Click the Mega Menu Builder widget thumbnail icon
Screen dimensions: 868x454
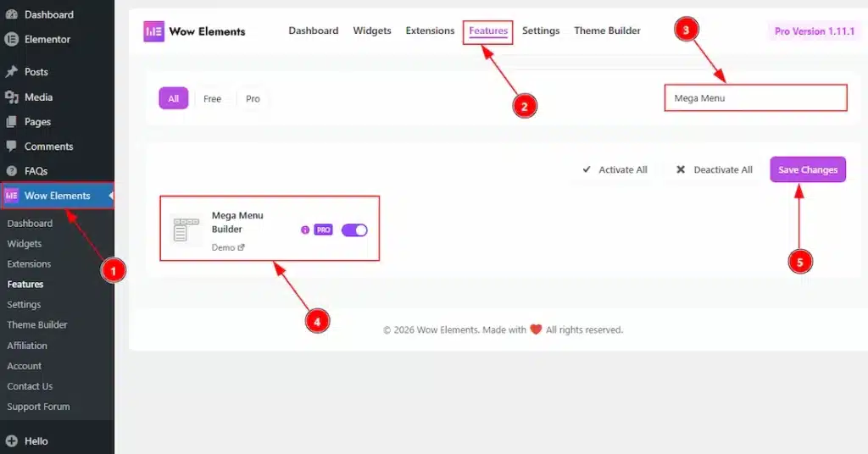[185, 230]
